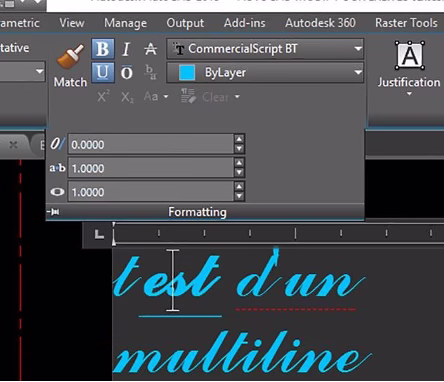
Task: Open the text style dropdown under Annotative
Action: click(x=39, y=71)
